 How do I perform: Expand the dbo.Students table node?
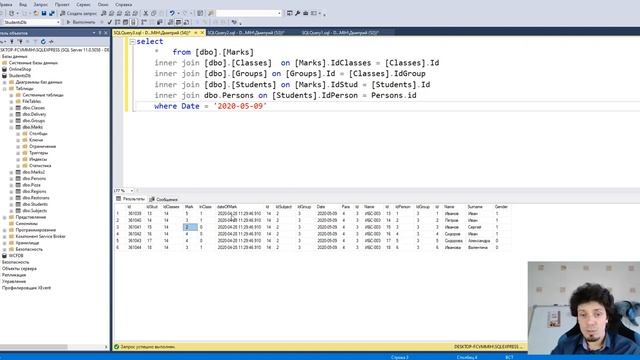coord(11,204)
